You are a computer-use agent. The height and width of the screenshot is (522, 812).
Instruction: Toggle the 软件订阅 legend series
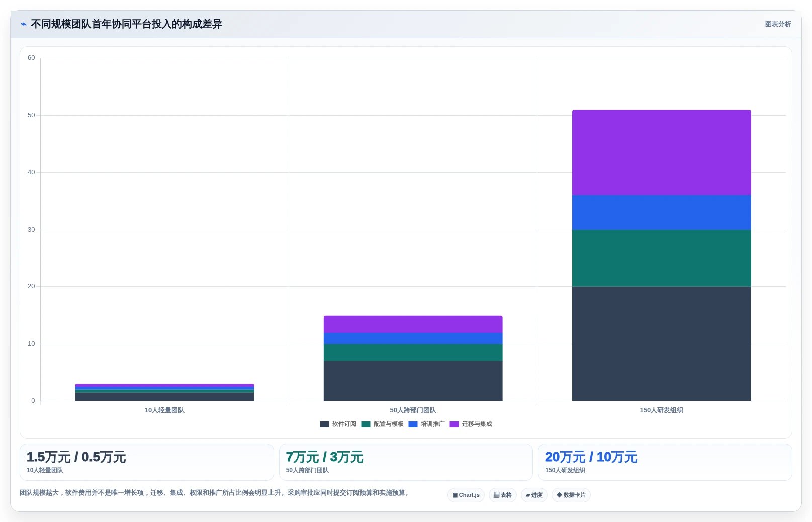coord(338,424)
